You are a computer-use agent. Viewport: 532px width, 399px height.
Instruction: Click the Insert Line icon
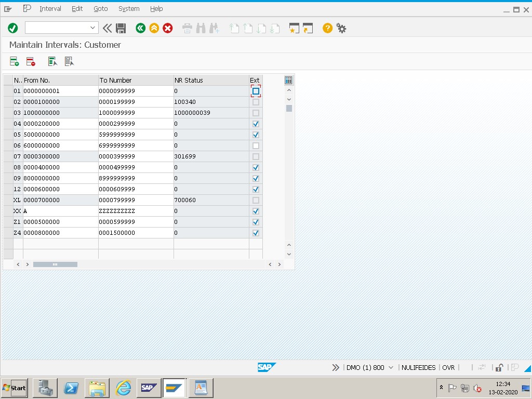point(14,61)
